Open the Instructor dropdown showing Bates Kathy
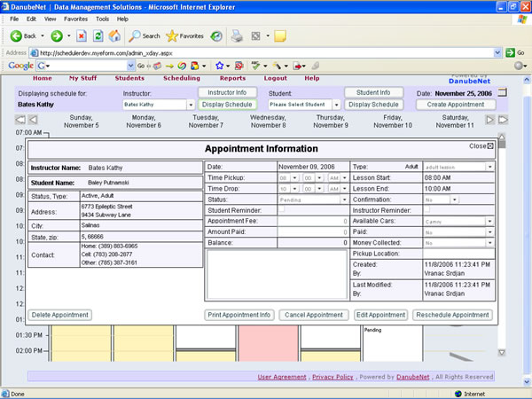This screenshot has height=399, width=532. 191,105
